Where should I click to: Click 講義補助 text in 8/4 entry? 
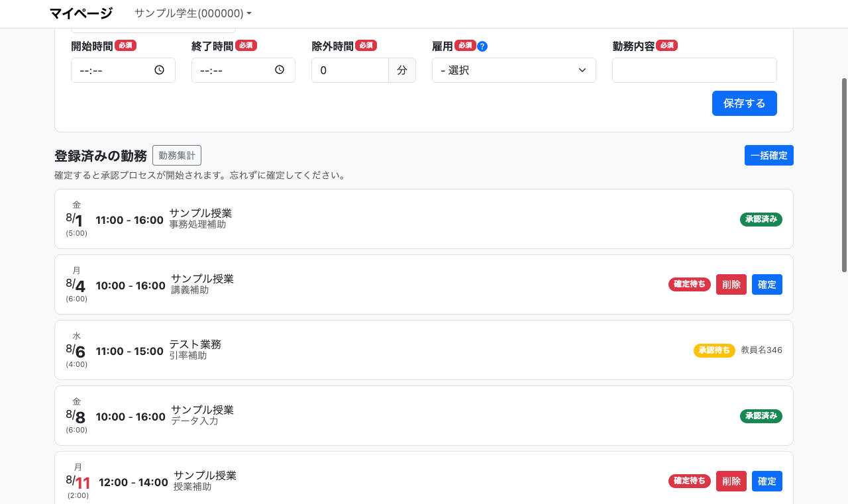pyautogui.click(x=189, y=290)
